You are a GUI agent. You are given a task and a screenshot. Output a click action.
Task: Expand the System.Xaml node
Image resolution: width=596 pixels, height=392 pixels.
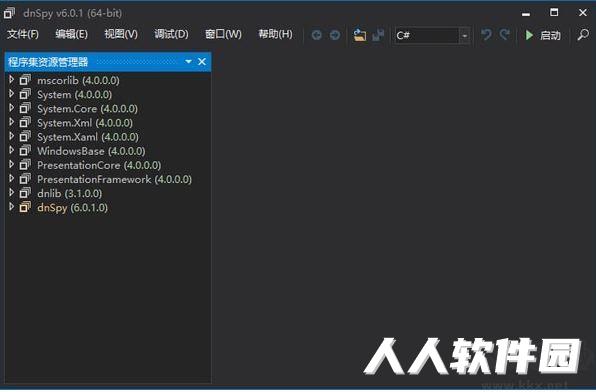11,136
